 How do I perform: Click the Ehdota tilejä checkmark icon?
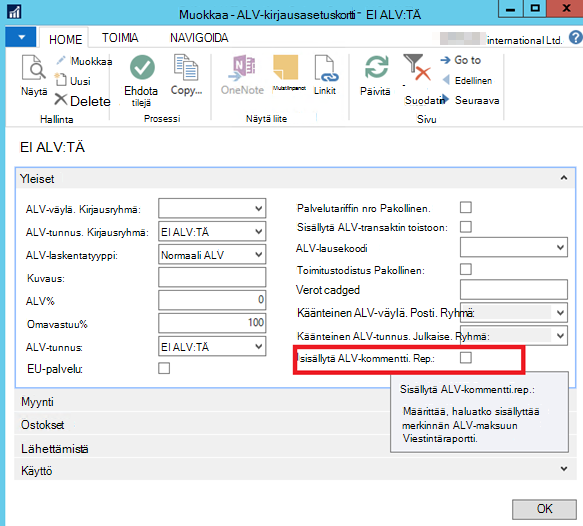[x=142, y=67]
